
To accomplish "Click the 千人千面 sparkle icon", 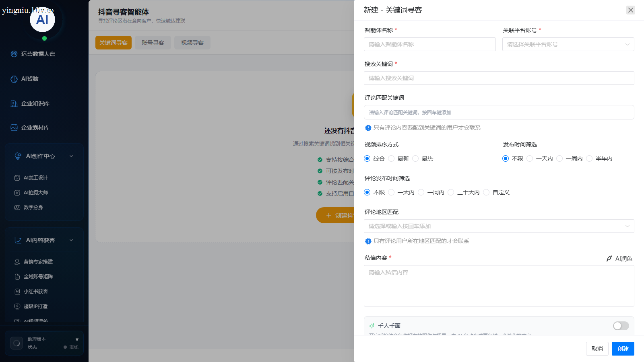I will tap(372, 326).
